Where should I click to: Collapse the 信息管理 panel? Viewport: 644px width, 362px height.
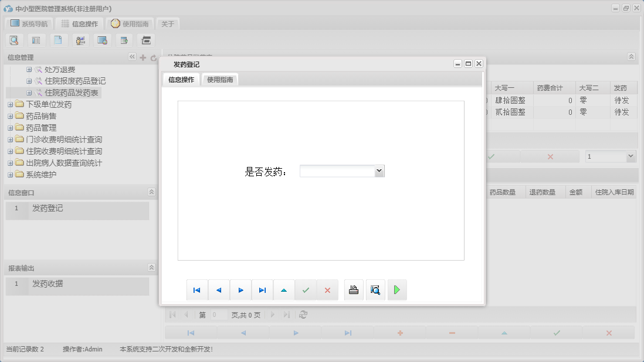pos(133,57)
